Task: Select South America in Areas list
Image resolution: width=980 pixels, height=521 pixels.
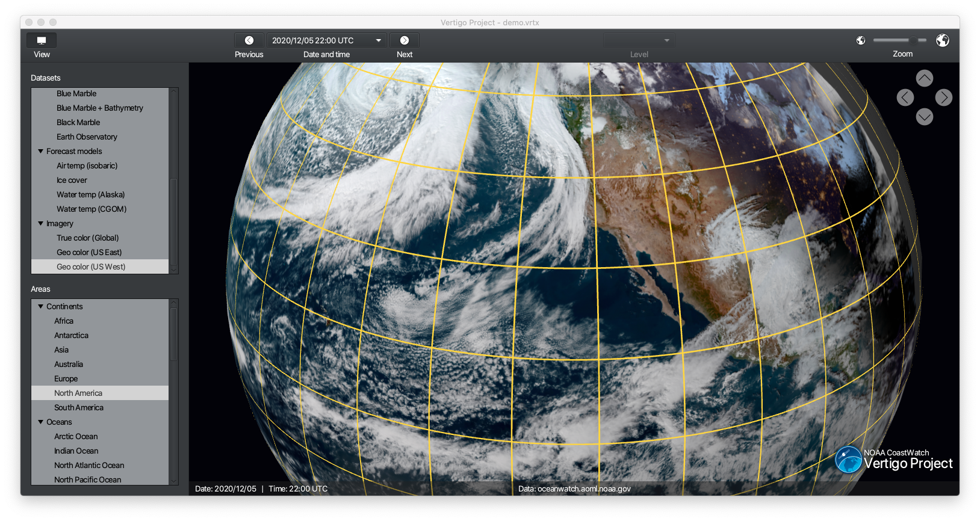Action: tap(79, 408)
